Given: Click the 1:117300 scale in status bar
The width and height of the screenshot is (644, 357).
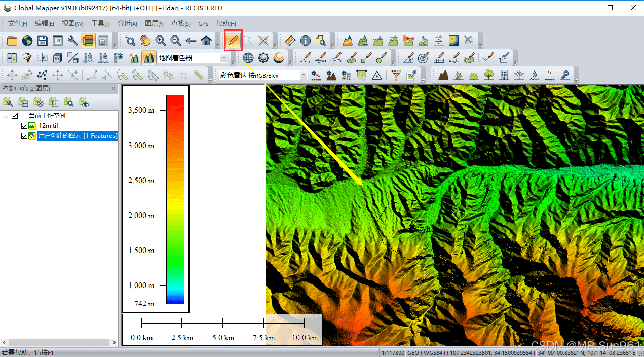Looking at the screenshot, I should [393, 352].
